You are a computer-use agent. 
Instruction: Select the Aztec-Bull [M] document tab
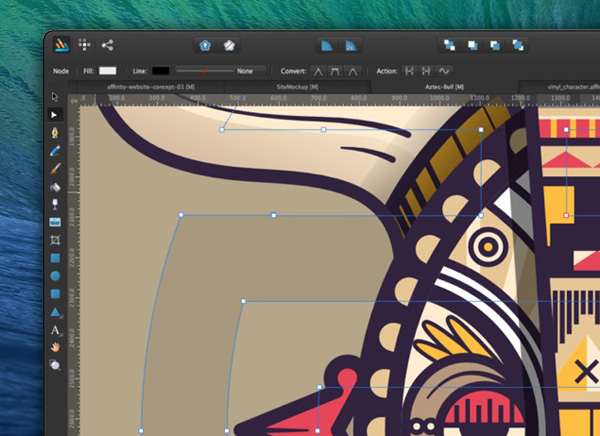[444, 87]
